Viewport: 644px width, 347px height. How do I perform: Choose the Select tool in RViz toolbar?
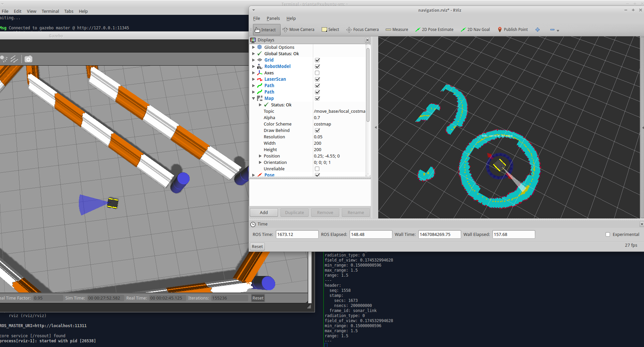pyautogui.click(x=330, y=30)
